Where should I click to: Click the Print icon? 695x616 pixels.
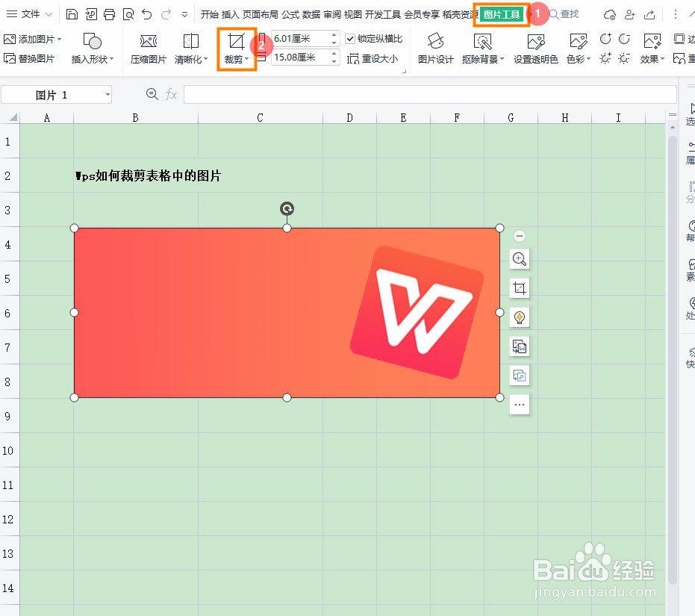tap(110, 14)
